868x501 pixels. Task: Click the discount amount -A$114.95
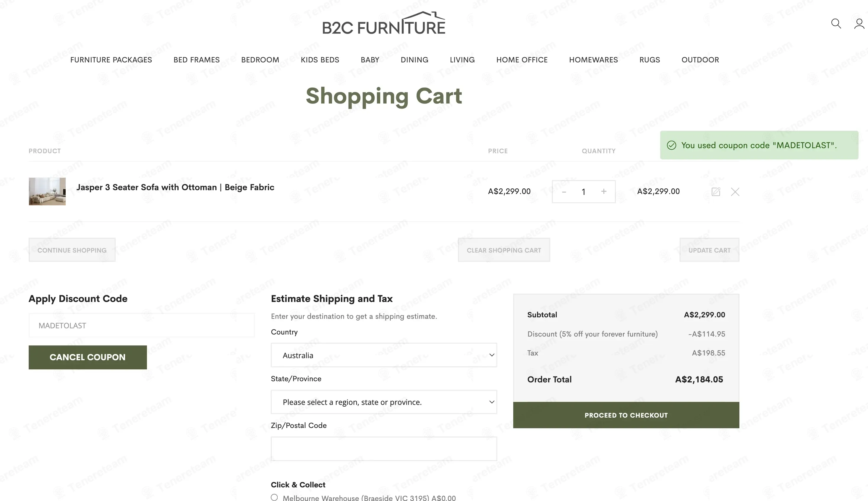pyautogui.click(x=707, y=334)
